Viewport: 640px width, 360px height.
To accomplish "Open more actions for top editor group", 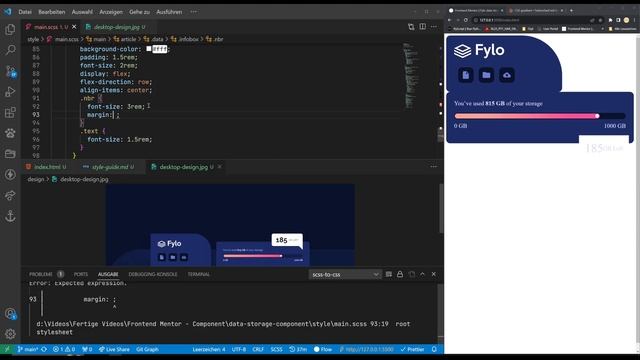I will pyautogui.click(x=433, y=27).
